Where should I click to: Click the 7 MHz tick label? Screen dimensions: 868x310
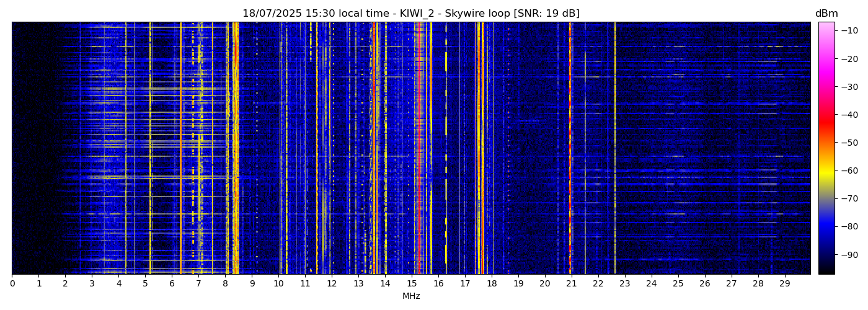(x=198, y=283)
